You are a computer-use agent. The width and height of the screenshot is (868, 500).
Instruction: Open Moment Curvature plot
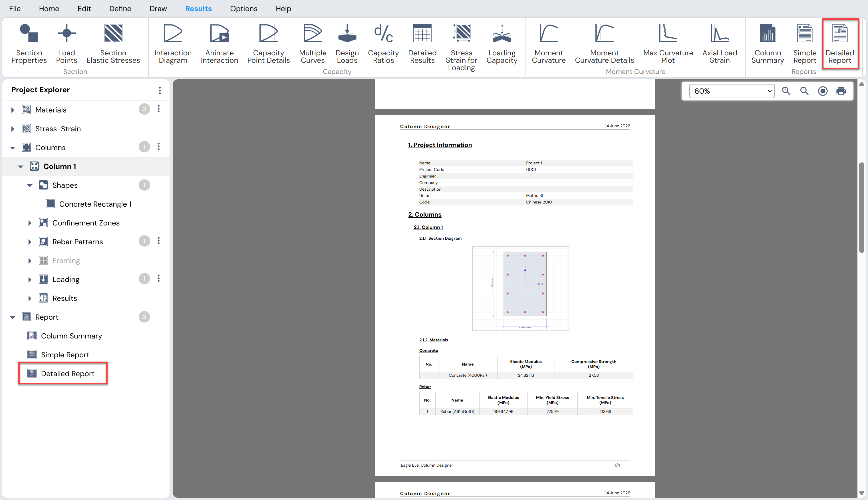(x=548, y=43)
